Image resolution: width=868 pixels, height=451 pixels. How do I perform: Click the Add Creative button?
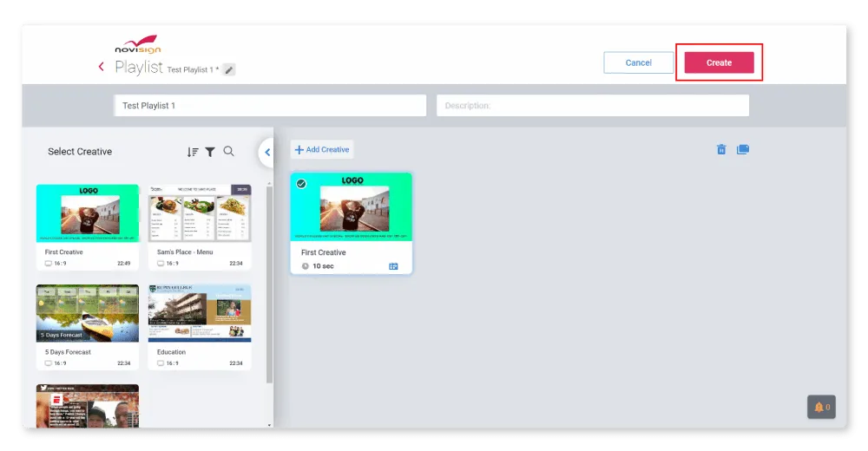coord(322,150)
